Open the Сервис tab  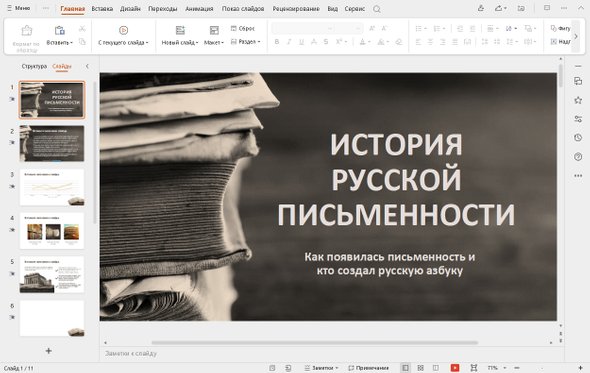(x=354, y=8)
